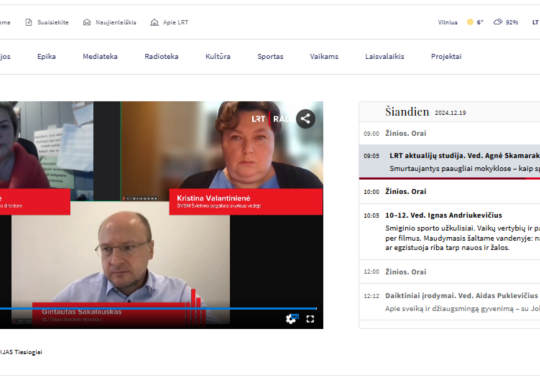
Task: Seek on the blue video progress bar
Action: (x=158, y=308)
